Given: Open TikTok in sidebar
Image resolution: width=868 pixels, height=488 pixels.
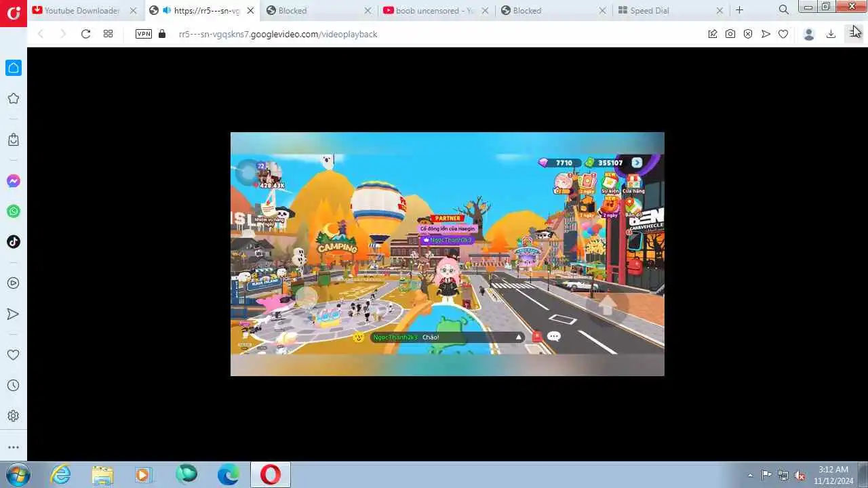Looking at the screenshot, I should [x=14, y=242].
